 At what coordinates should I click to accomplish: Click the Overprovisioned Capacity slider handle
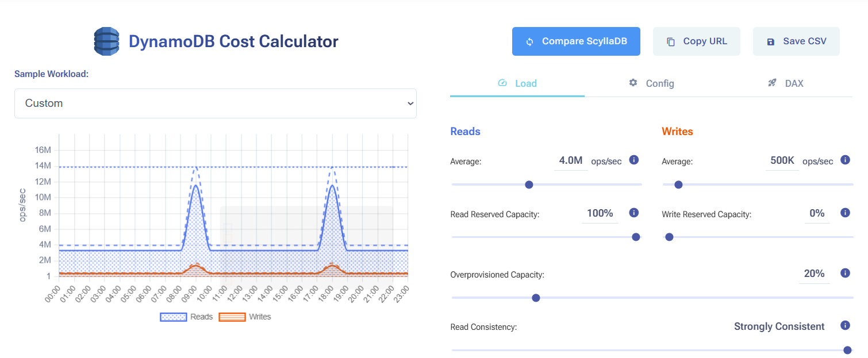(x=536, y=298)
